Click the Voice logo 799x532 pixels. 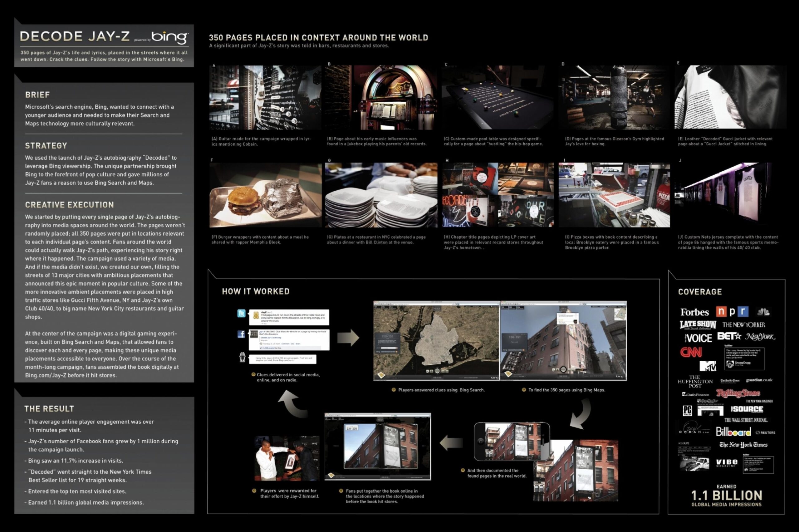[699, 338]
